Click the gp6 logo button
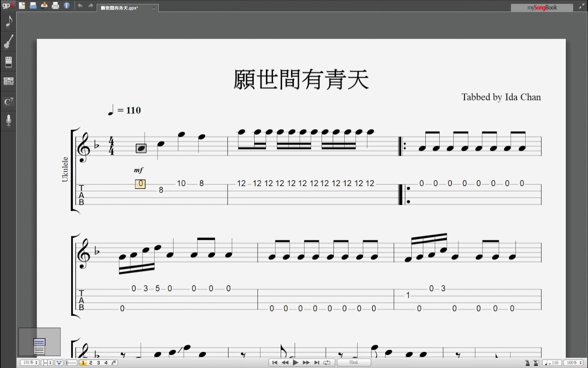Image resolution: width=588 pixels, height=368 pixels. coord(7,5)
